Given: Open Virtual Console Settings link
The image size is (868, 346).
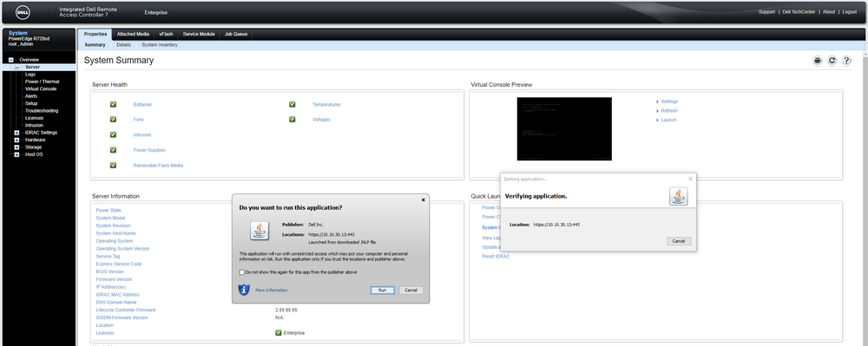Looking at the screenshot, I should click(669, 101).
